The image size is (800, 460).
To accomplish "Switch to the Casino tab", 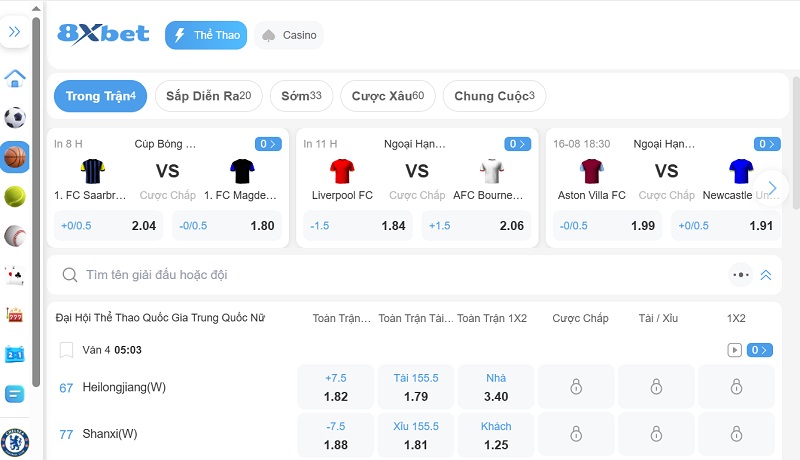I will [x=289, y=35].
